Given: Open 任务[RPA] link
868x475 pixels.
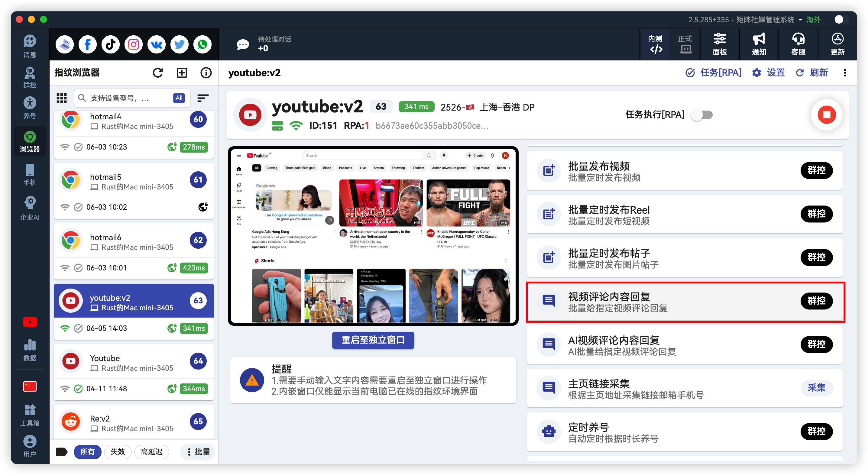Looking at the screenshot, I should click(x=713, y=73).
